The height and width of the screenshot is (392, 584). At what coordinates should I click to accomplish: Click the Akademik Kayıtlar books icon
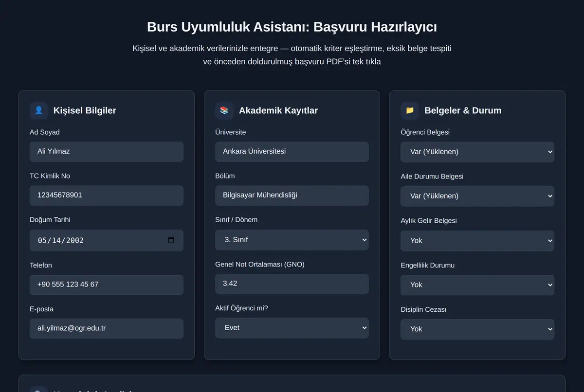point(224,110)
